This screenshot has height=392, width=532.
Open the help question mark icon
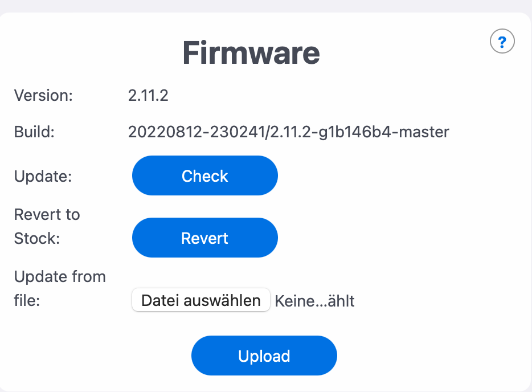tap(502, 42)
